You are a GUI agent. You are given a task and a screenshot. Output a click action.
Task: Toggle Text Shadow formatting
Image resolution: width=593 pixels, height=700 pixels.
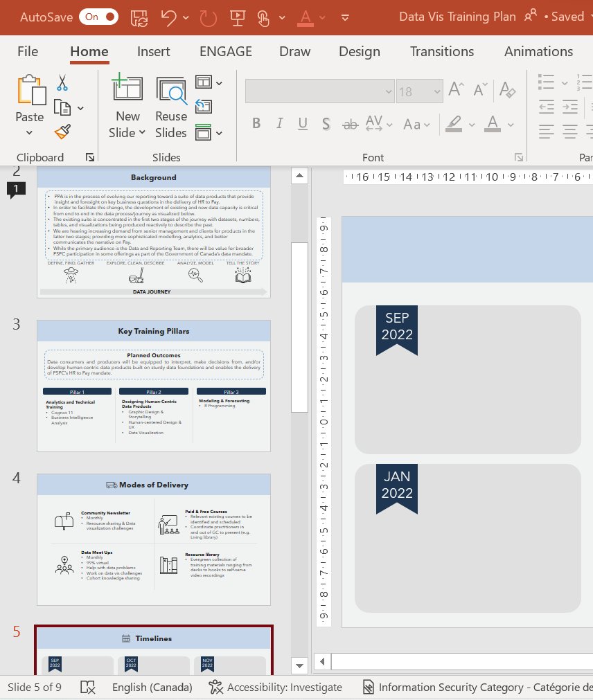point(326,124)
